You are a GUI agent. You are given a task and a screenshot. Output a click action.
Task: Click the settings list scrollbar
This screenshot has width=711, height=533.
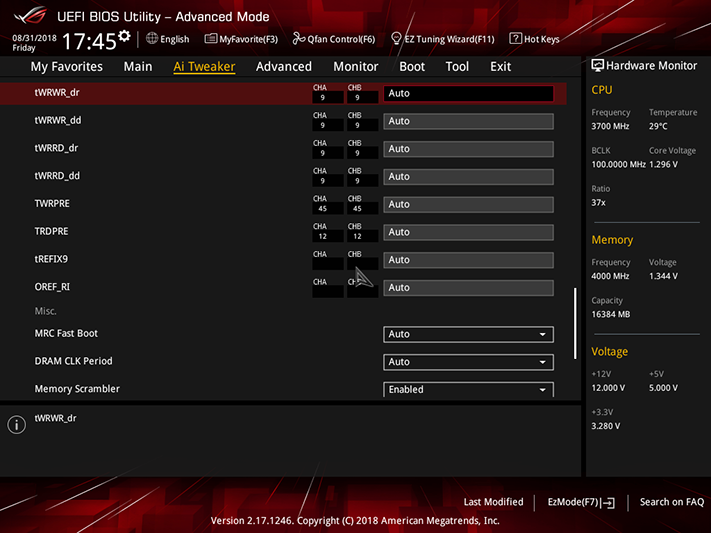tap(575, 323)
